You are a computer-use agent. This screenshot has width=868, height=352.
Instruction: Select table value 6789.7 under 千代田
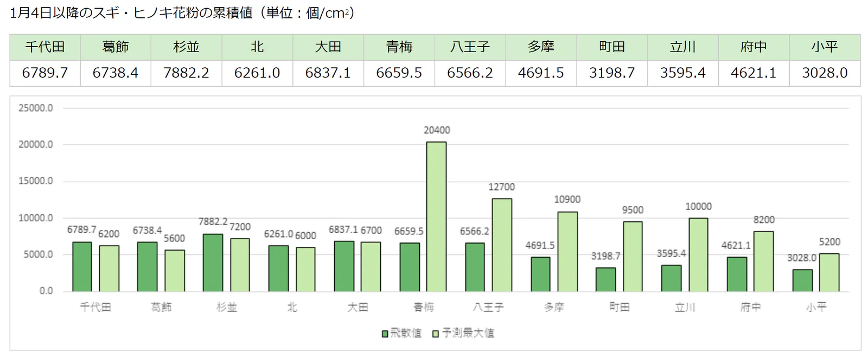[45, 73]
